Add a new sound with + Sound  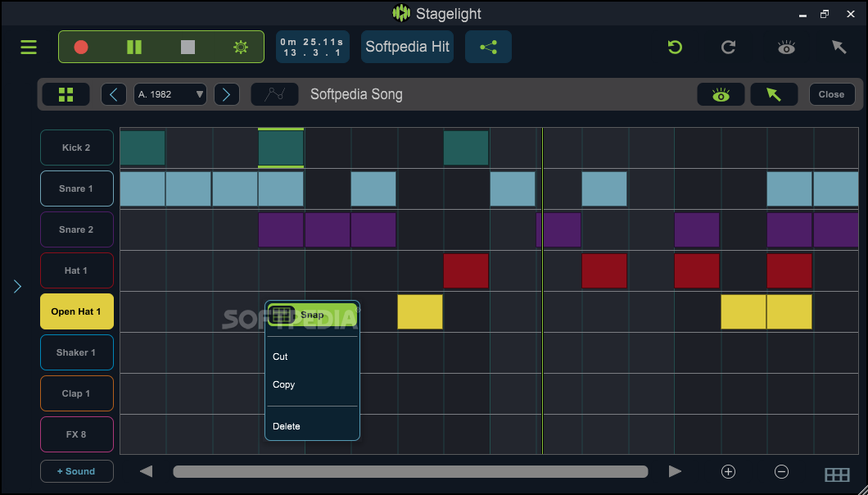tap(77, 471)
